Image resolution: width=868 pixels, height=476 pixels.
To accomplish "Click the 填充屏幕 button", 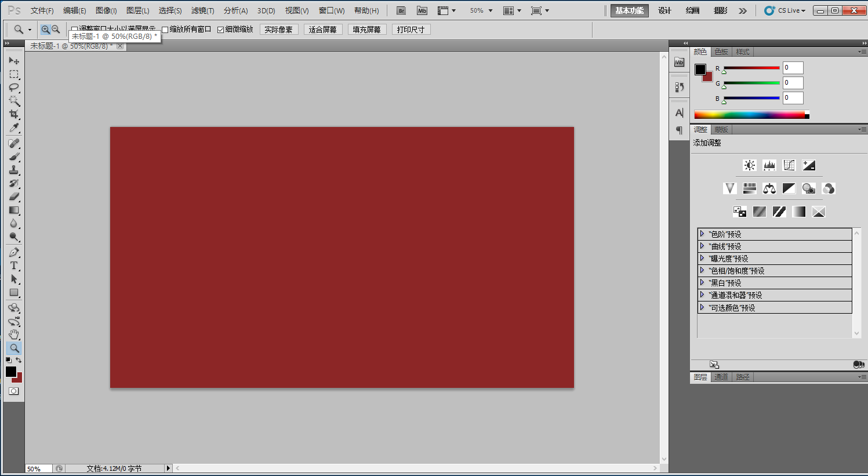I will tap(366, 30).
